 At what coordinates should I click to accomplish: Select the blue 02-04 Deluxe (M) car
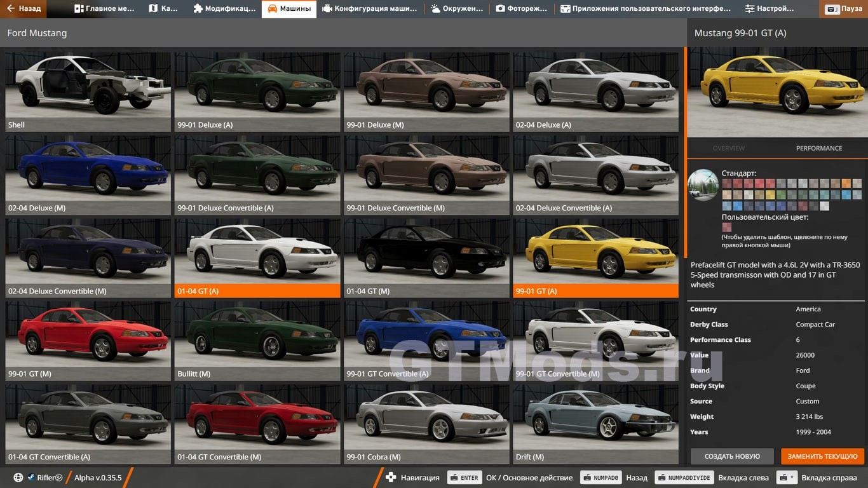pyautogui.click(x=88, y=175)
